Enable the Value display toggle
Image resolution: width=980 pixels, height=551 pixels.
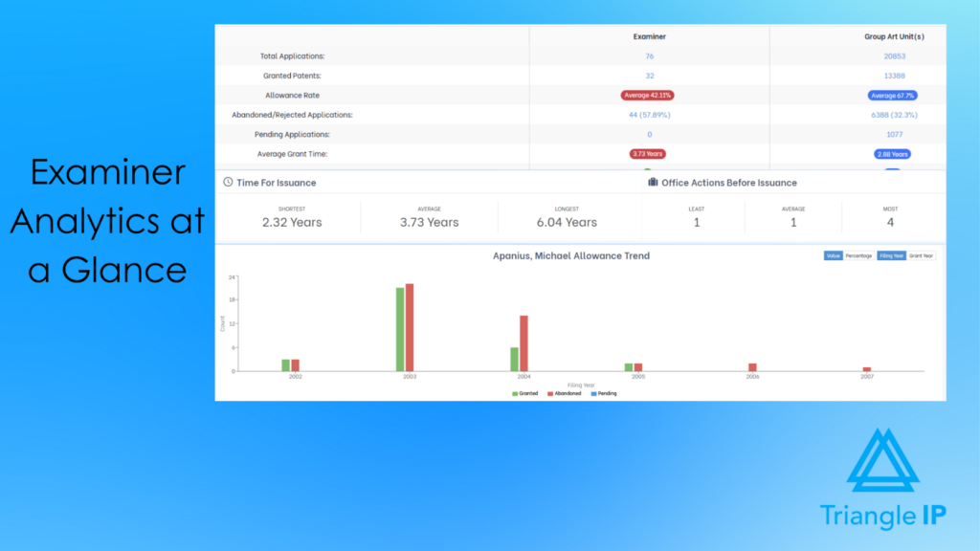click(x=834, y=255)
